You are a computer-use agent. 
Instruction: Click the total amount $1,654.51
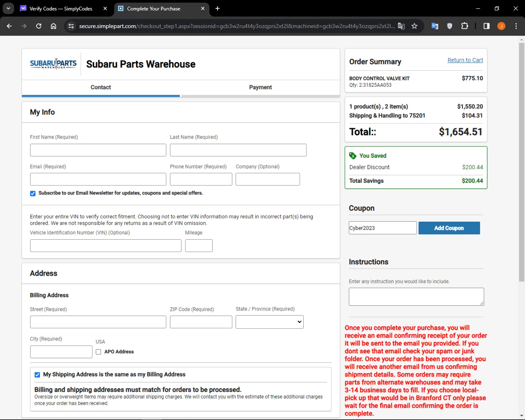point(461,132)
